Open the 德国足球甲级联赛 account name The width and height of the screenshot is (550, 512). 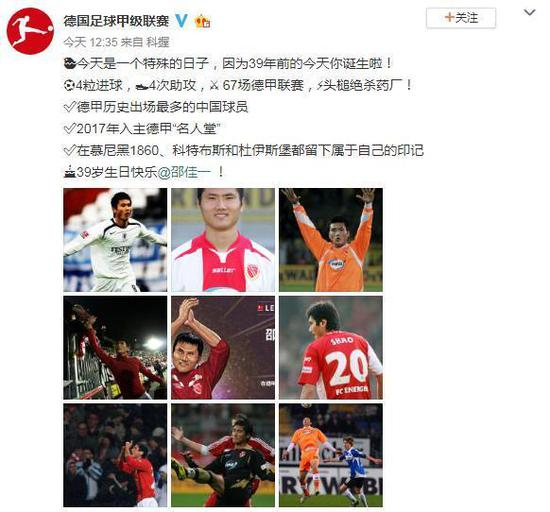116,21
